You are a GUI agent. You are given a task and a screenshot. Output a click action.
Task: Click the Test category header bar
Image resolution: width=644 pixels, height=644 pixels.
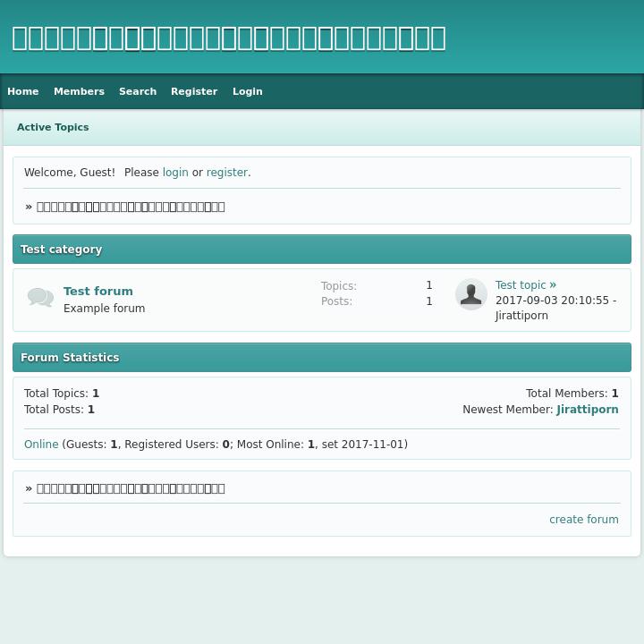coord(322,250)
